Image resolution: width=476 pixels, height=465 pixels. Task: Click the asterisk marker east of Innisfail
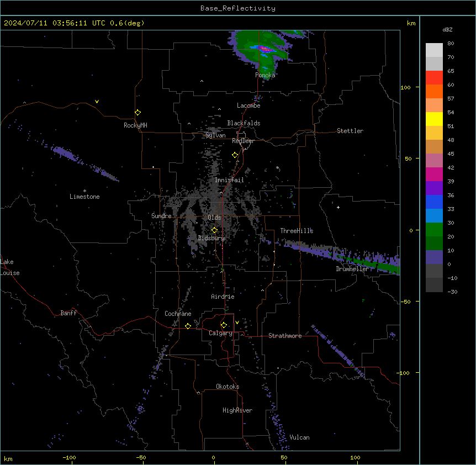(x=277, y=167)
